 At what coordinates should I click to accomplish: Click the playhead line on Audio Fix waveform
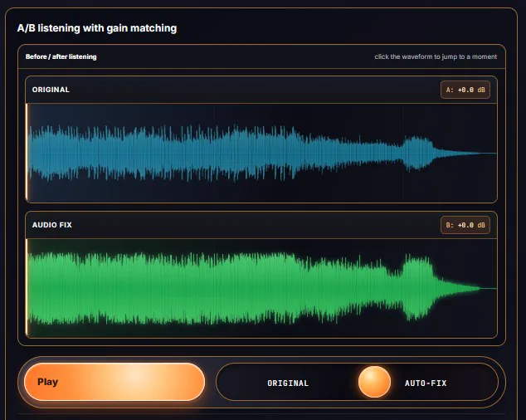(27, 288)
